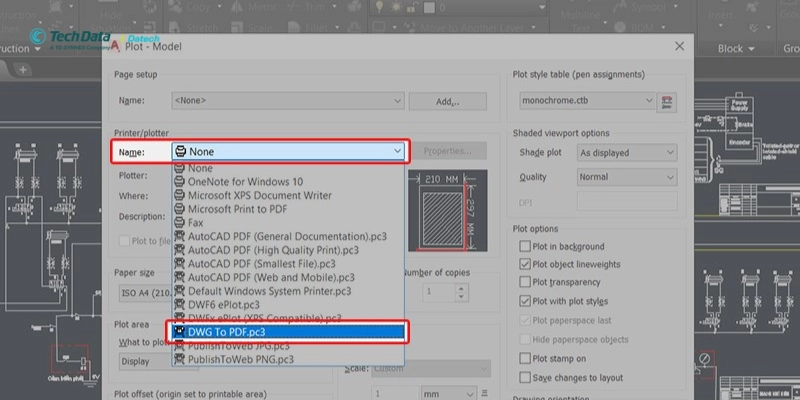Pick Microsoft XPS Document Writer
The height and width of the screenshot is (400, 800).
[288, 195]
